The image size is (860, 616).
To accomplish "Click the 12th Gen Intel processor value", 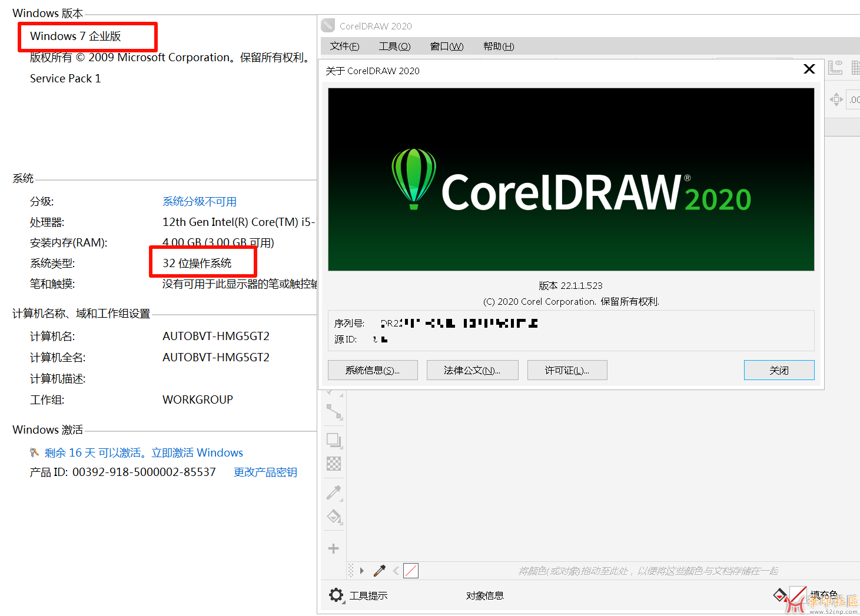I will tap(238, 222).
